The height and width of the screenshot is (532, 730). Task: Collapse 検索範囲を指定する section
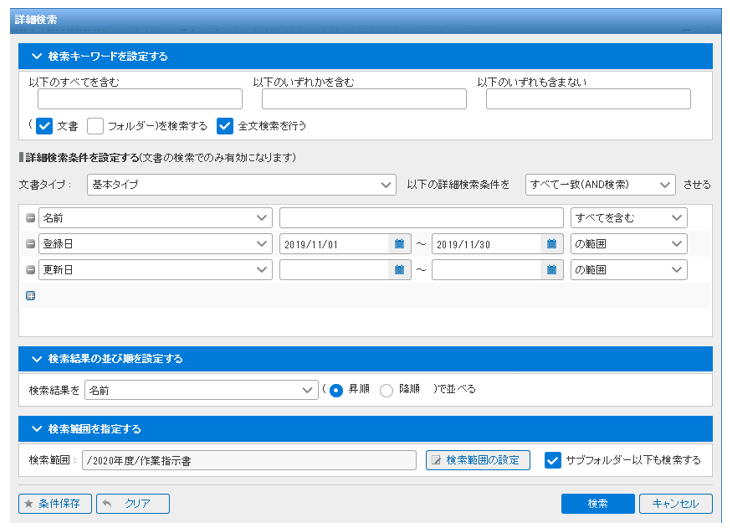(37, 430)
